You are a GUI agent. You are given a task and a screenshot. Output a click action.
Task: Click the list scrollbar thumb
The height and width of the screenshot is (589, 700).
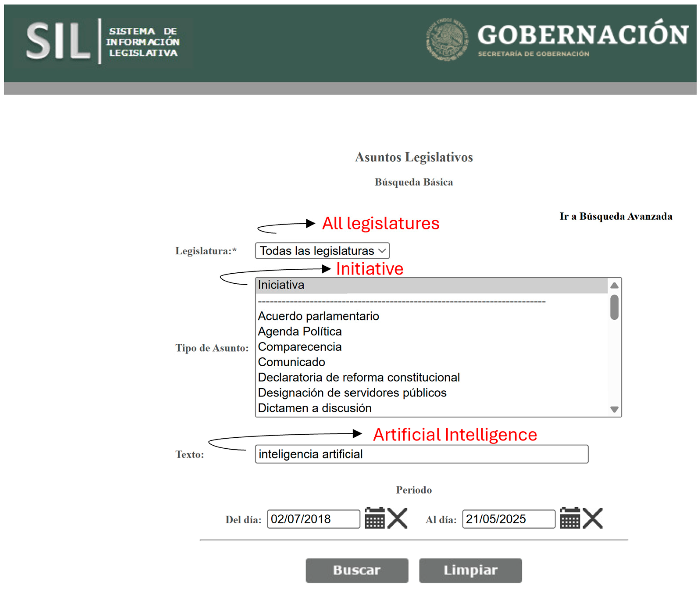[x=614, y=307]
